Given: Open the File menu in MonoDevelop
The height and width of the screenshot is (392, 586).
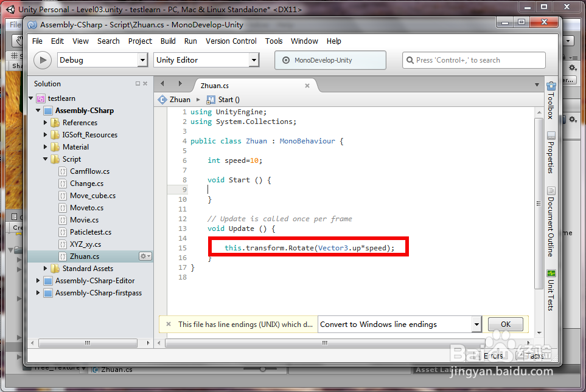Looking at the screenshot, I should click(x=37, y=41).
